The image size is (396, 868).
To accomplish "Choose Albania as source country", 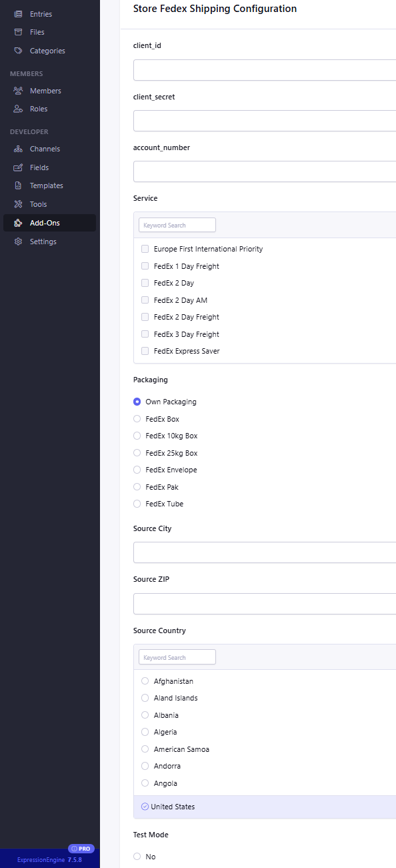I will (x=145, y=715).
